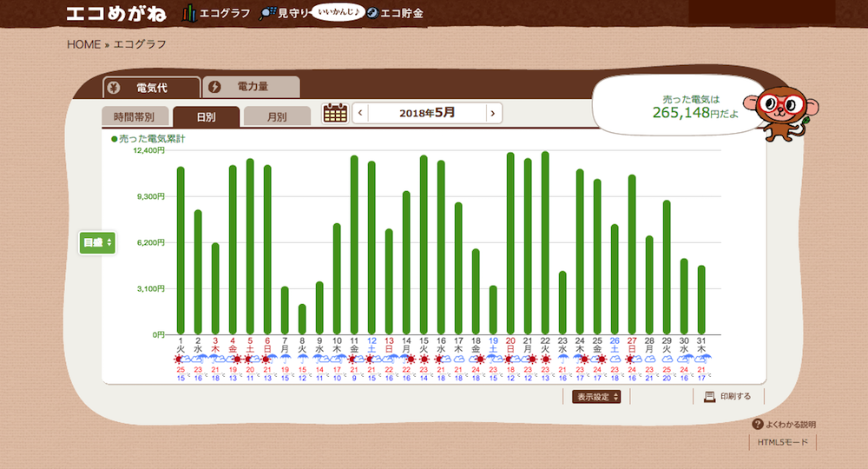Expand the 表示設定 display settings dropdown
Image resolution: width=868 pixels, height=469 pixels.
pos(597,397)
